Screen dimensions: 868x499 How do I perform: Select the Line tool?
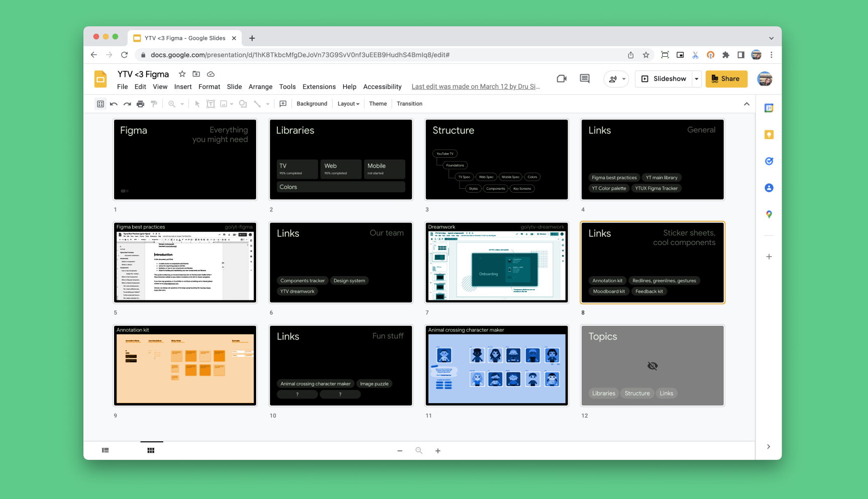[257, 104]
